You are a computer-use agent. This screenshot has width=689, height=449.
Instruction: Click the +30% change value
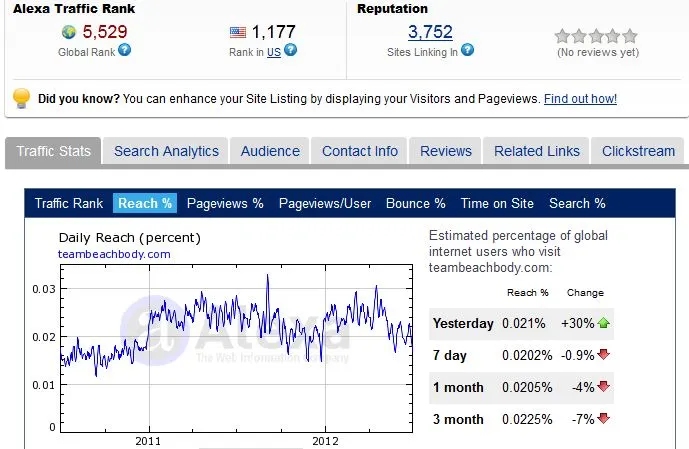tap(577, 323)
